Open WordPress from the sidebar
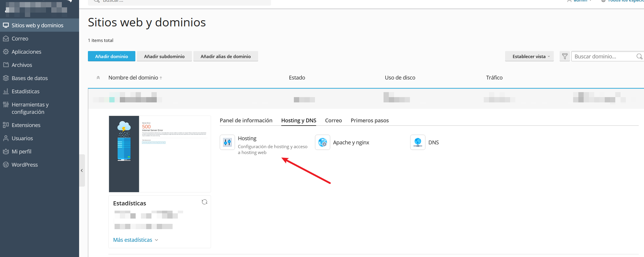Screen dimensions: 644x257 [25, 165]
